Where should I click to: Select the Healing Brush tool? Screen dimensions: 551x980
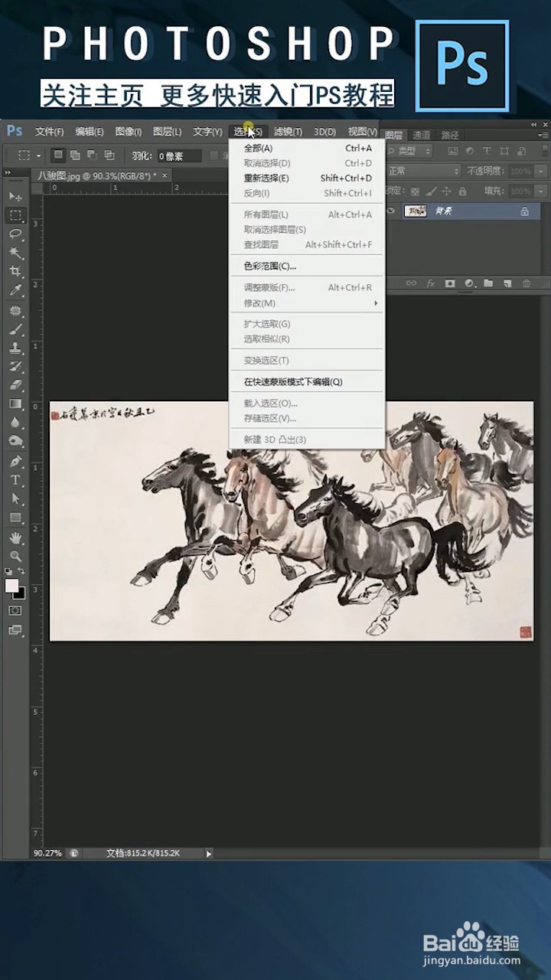coord(15,311)
